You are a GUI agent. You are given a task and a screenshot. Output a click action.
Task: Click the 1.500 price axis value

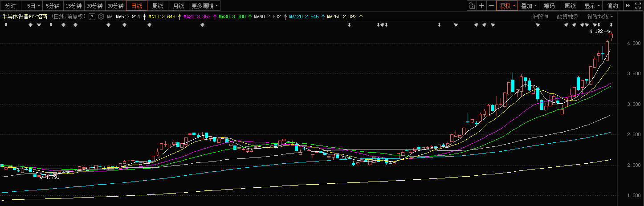tap(634, 195)
